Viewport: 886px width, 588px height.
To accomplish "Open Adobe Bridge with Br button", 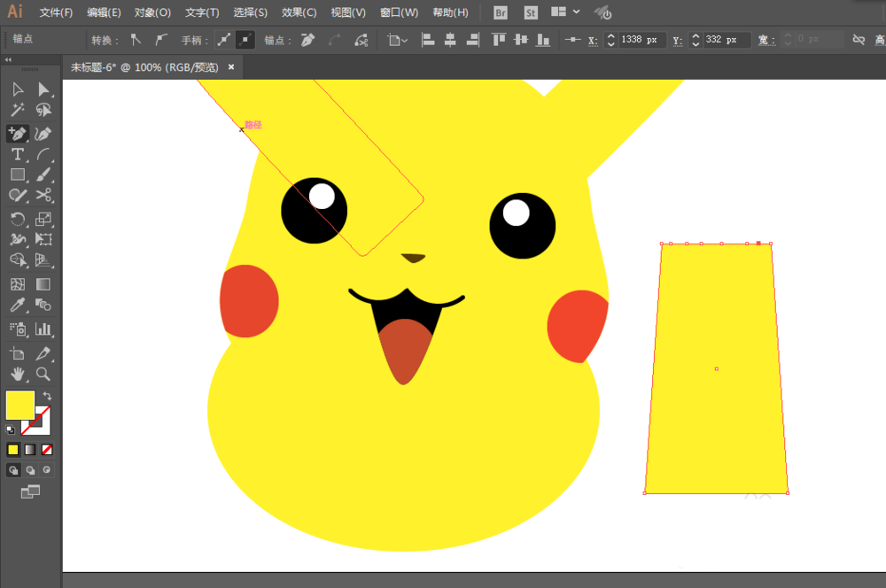I will pos(501,12).
